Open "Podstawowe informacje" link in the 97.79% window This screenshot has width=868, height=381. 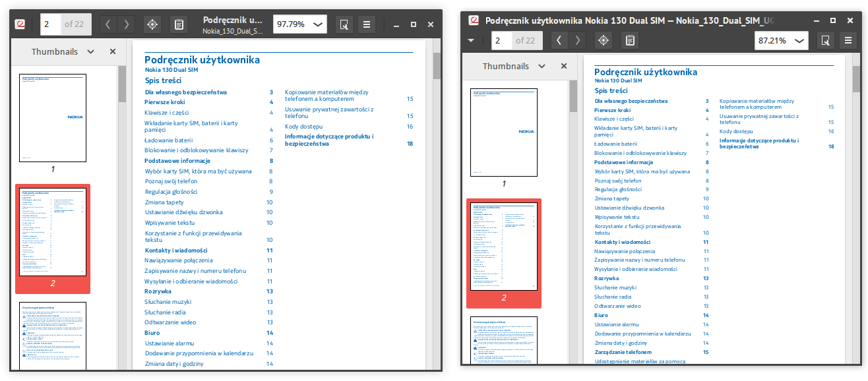point(177,161)
